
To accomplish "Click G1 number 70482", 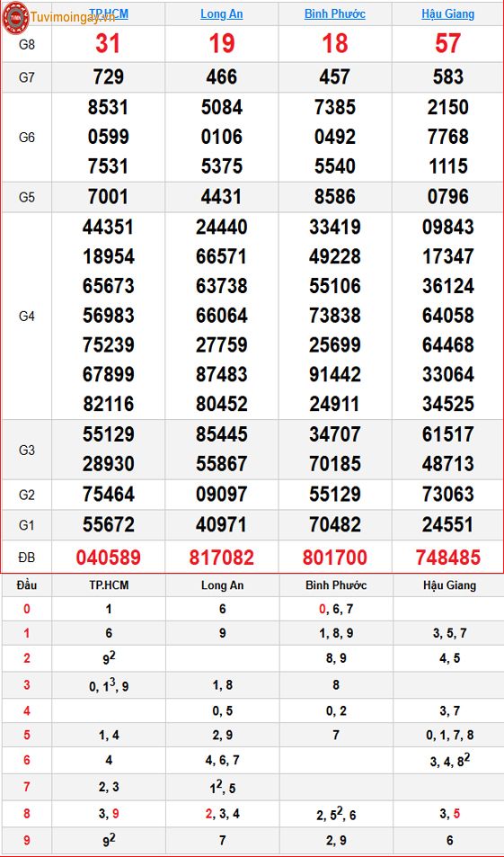I will click(x=335, y=526).
